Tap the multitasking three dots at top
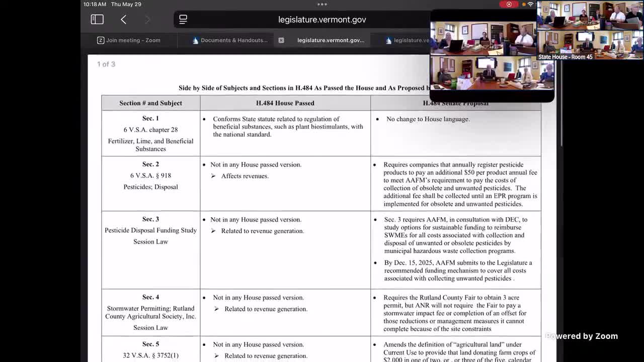 coord(322,4)
